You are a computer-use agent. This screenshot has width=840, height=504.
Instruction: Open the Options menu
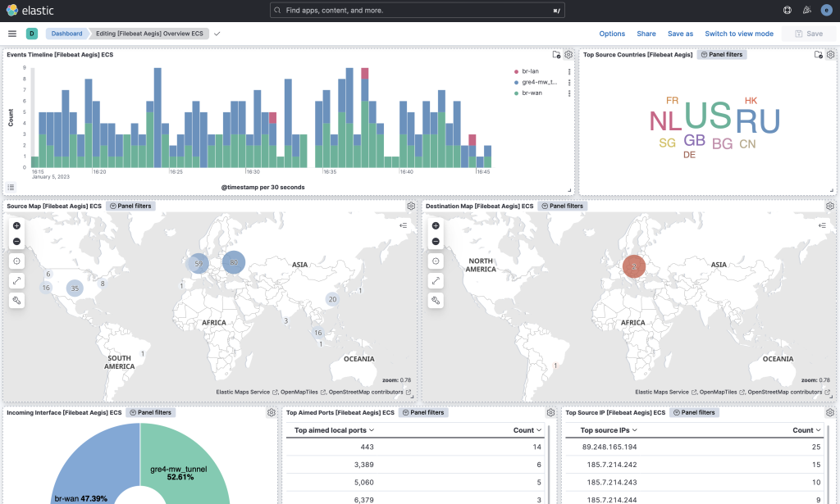tap(612, 34)
